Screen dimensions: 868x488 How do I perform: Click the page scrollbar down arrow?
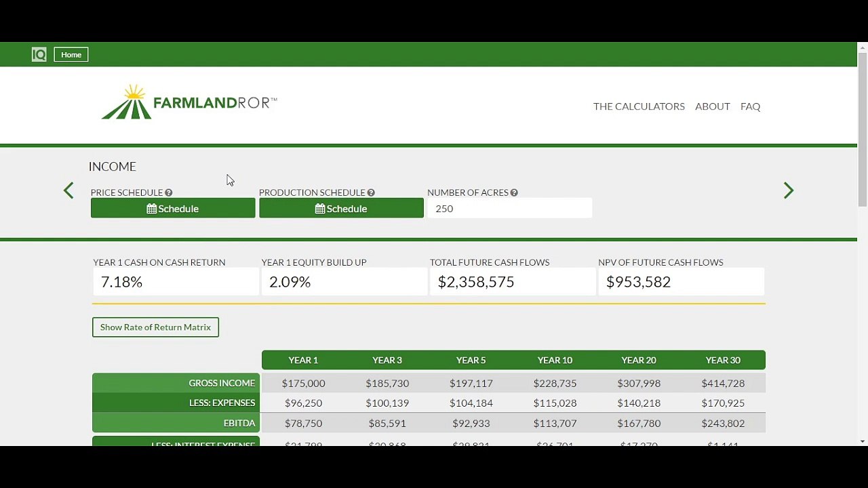pos(863,441)
